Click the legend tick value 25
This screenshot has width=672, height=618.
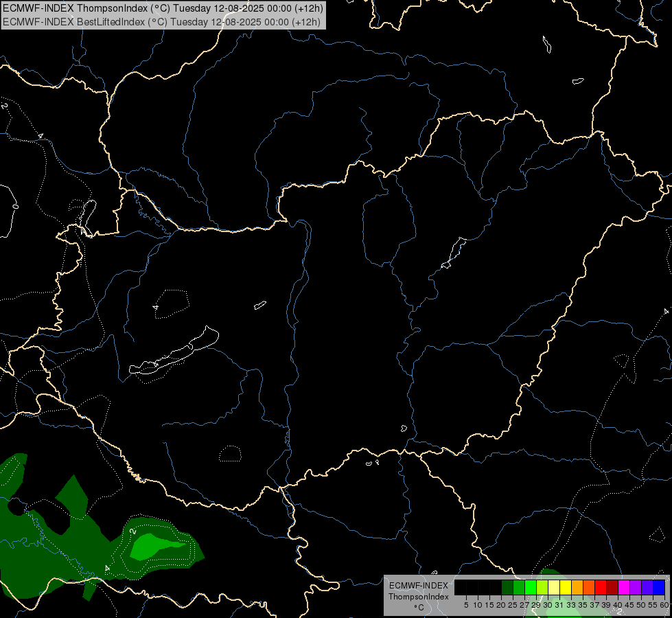(513, 605)
